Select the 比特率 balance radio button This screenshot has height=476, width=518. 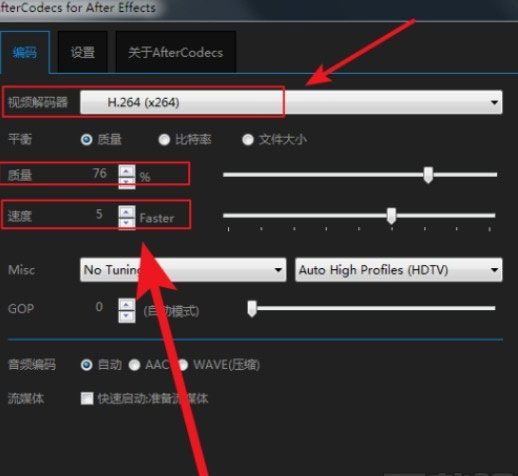[164, 139]
